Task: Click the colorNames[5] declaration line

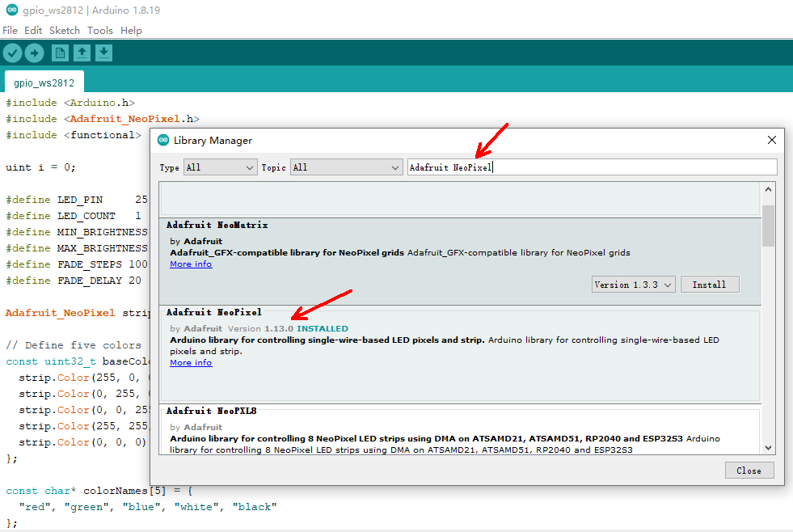Action: pos(99,491)
